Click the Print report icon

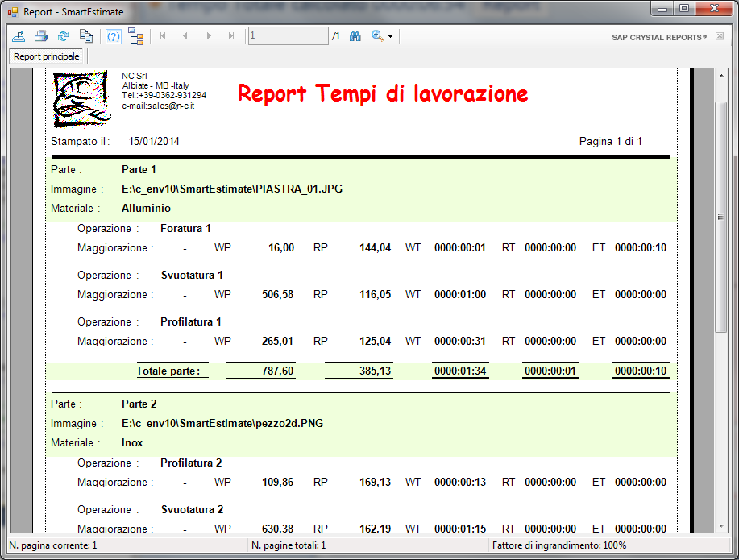coord(41,35)
